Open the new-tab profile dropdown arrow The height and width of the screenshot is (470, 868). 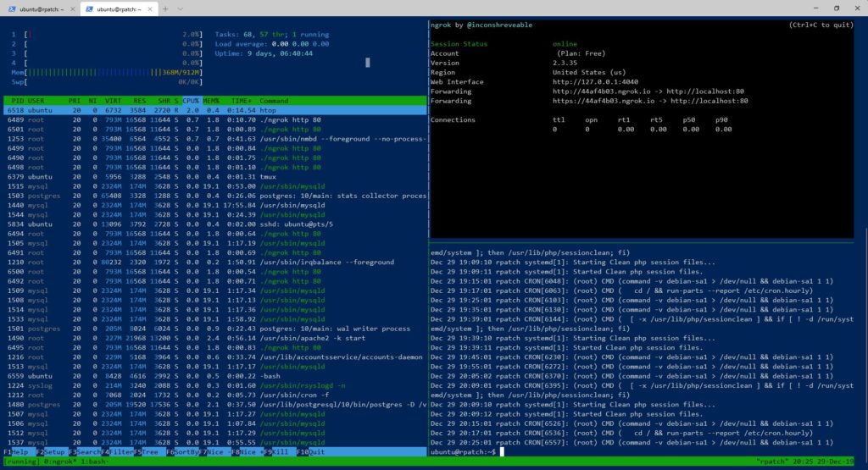pyautogui.click(x=181, y=8)
